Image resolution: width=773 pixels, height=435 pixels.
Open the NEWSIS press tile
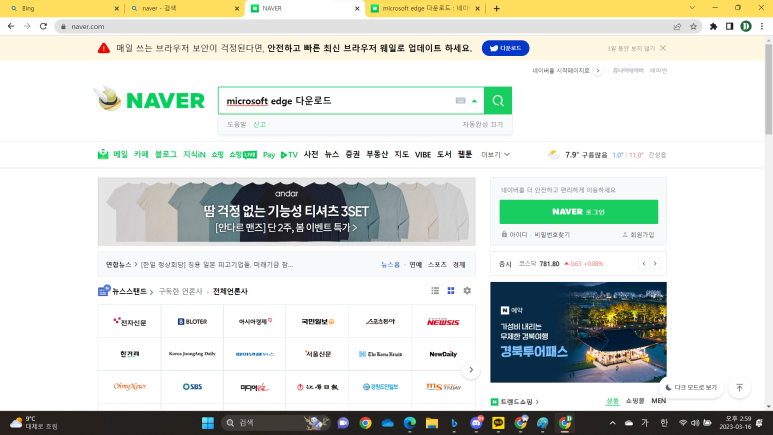pyautogui.click(x=443, y=322)
